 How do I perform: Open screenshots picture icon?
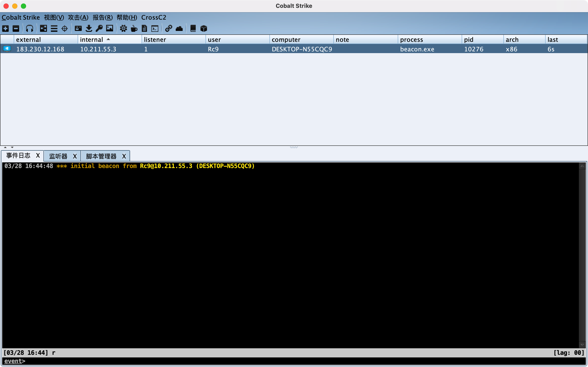pyautogui.click(x=110, y=28)
